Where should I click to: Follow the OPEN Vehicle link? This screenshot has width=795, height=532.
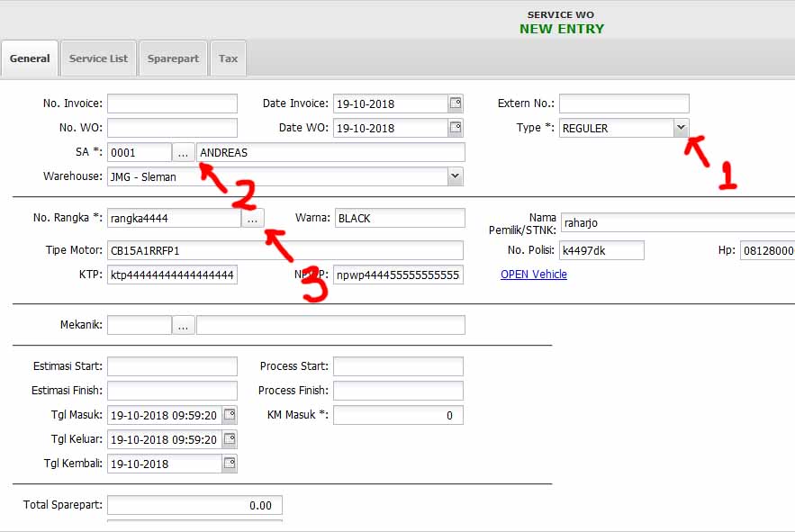[534, 275]
